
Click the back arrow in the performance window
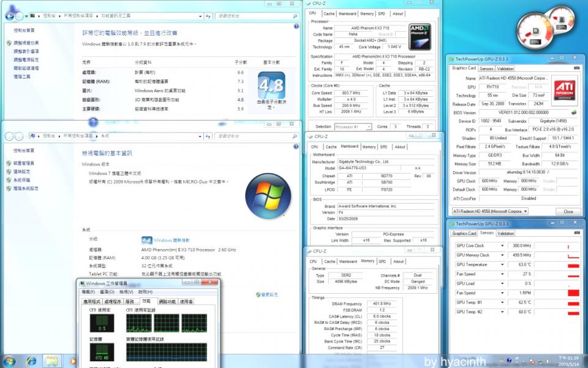click(x=10, y=16)
